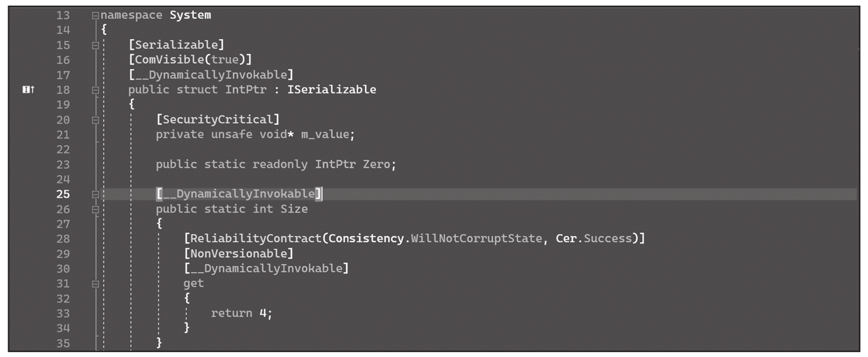868x357 pixels.
Task: Toggle the fold marker next to [SecurityCritical]
Action: click(x=95, y=120)
